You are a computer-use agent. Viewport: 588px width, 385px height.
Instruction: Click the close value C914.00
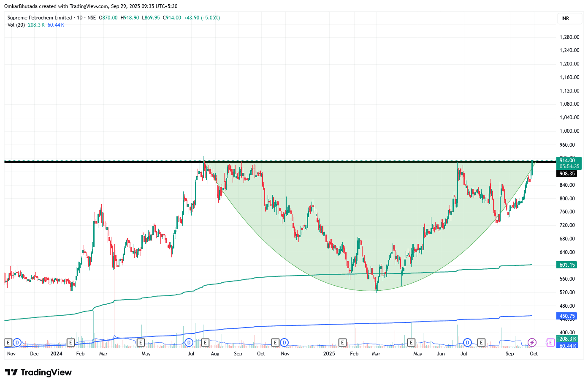[x=172, y=18]
